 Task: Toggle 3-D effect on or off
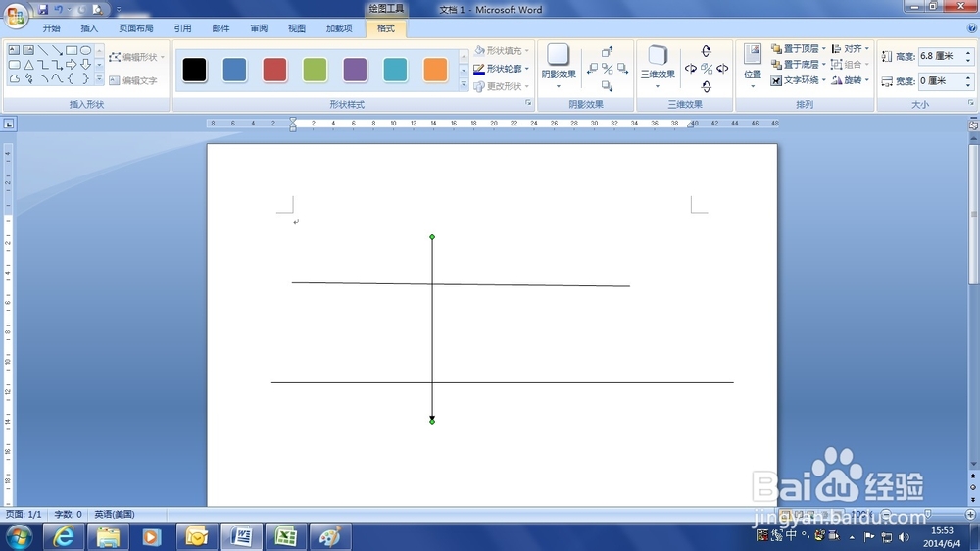[x=707, y=69]
